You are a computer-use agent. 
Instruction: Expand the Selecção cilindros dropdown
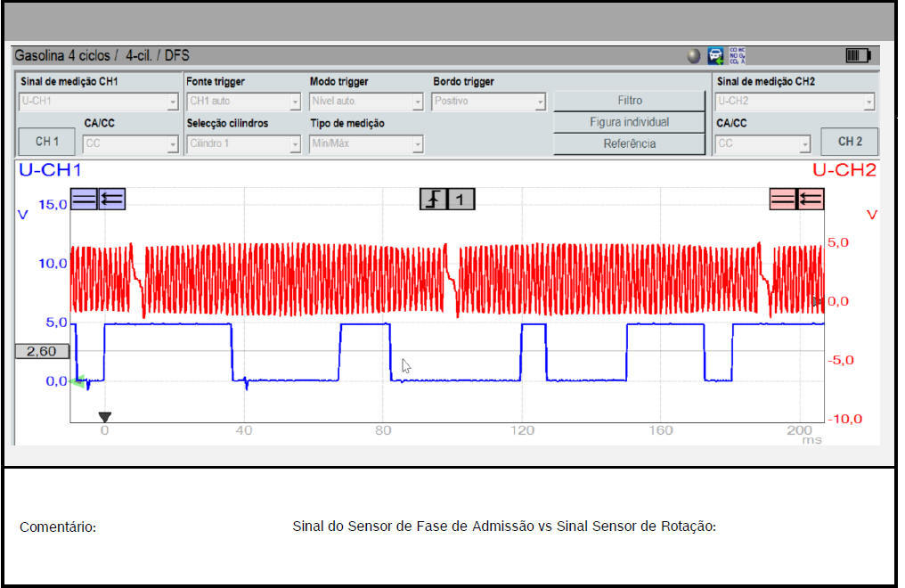244,143
